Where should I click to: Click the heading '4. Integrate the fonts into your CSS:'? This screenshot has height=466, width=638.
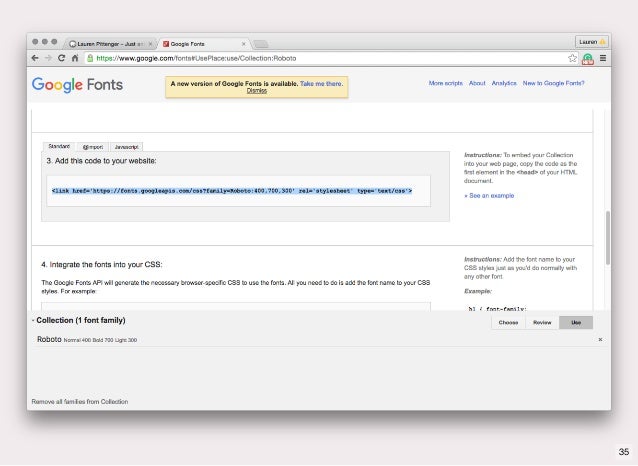102,265
